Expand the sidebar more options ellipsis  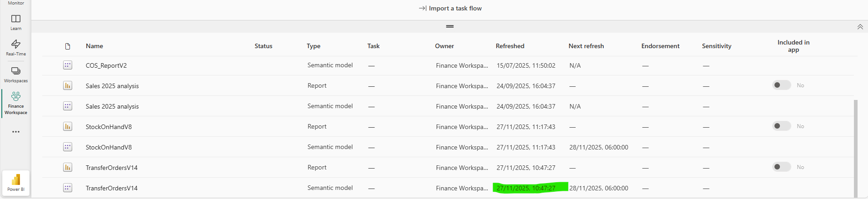coord(16,132)
